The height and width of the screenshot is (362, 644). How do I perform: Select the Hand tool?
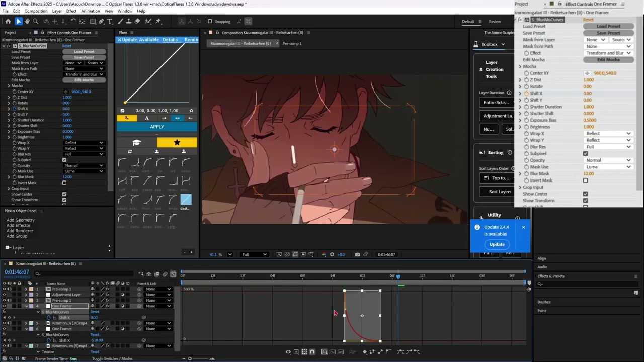coord(27,21)
